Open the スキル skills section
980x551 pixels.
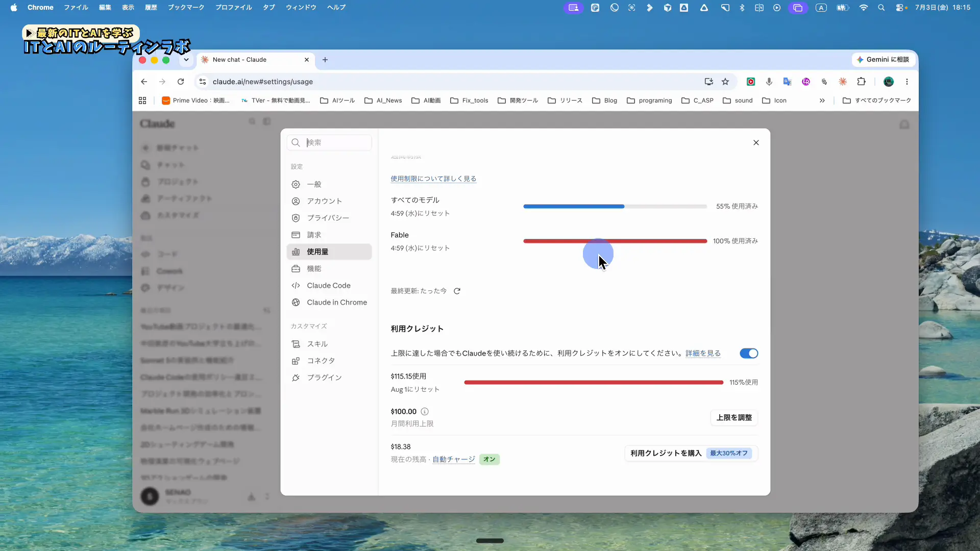pyautogui.click(x=329, y=344)
